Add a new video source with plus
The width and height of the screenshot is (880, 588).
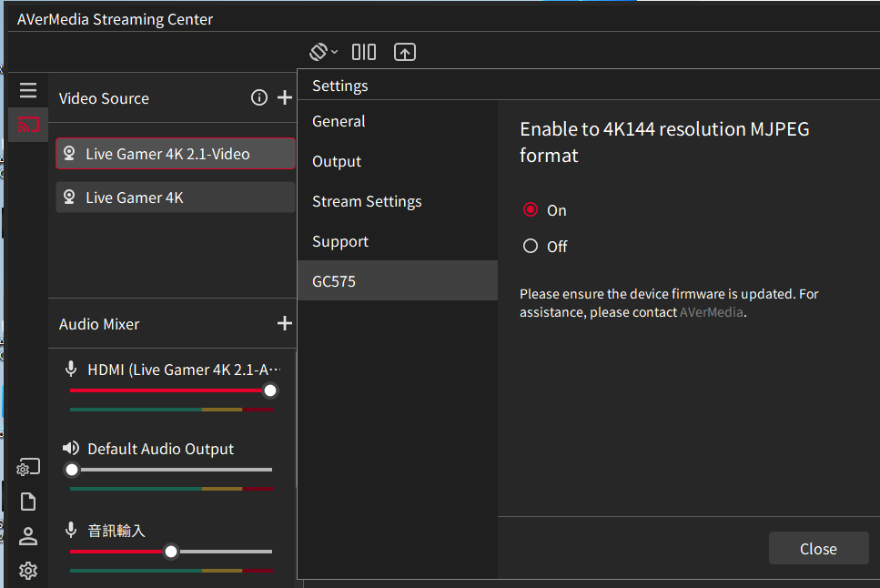pyautogui.click(x=285, y=97)
